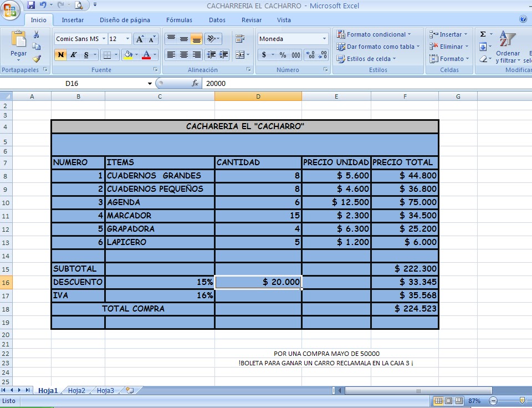
Task: Align text to middle of cell
Action: pyautogui.click(x=184, y=39)
